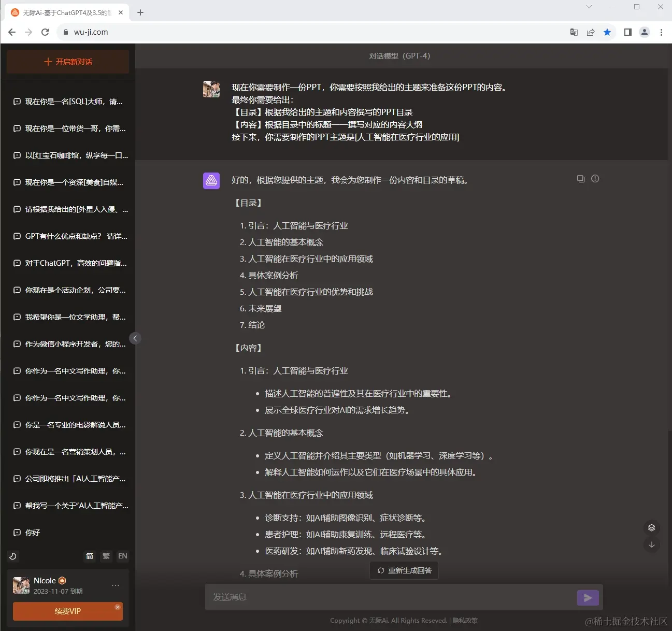Open the chat 以[红宝石咖啡馆
The width and height of the screenshot is (672, 631).
(68, 155)
